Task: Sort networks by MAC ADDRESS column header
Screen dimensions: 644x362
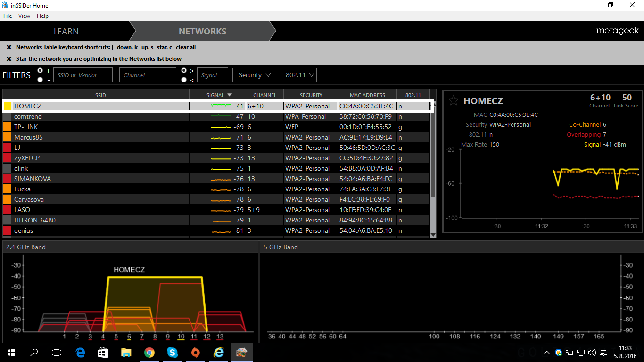Action: click(x=367, y=95)
